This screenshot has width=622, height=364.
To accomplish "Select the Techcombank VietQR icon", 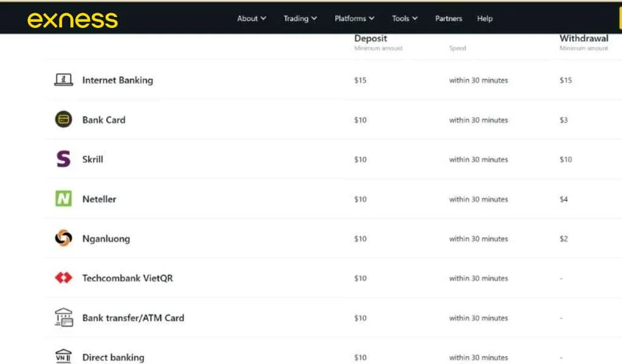I will click(x=63, y=278).
